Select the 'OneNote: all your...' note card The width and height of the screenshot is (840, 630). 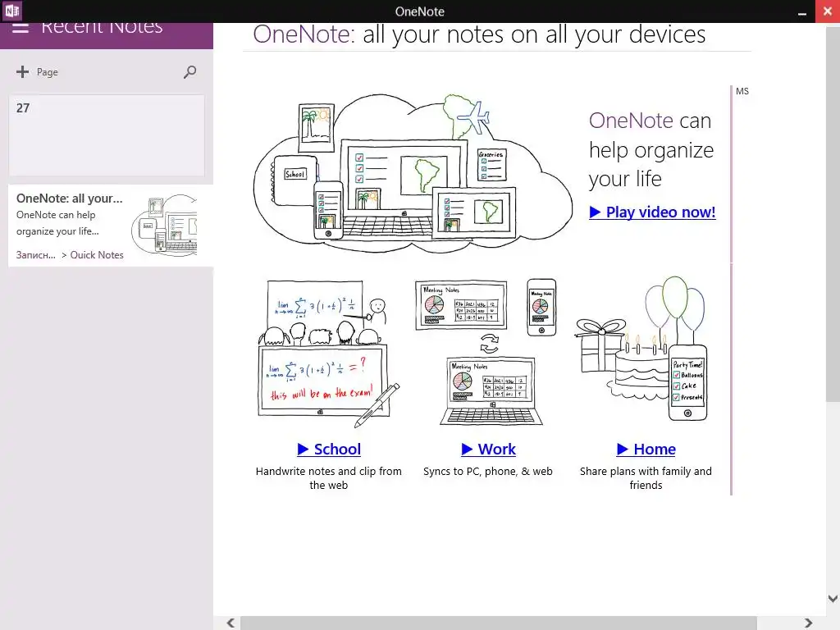pos(111,226)
